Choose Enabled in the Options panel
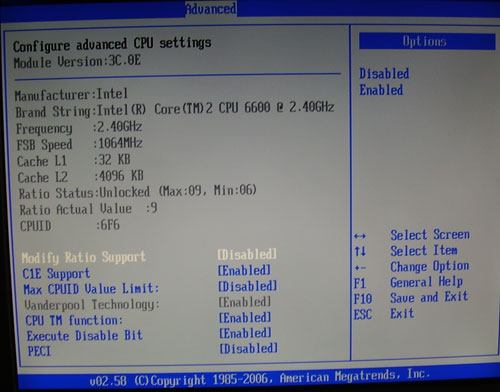The width and height of the screenshot is (500, 392). (x=381, y=90)
